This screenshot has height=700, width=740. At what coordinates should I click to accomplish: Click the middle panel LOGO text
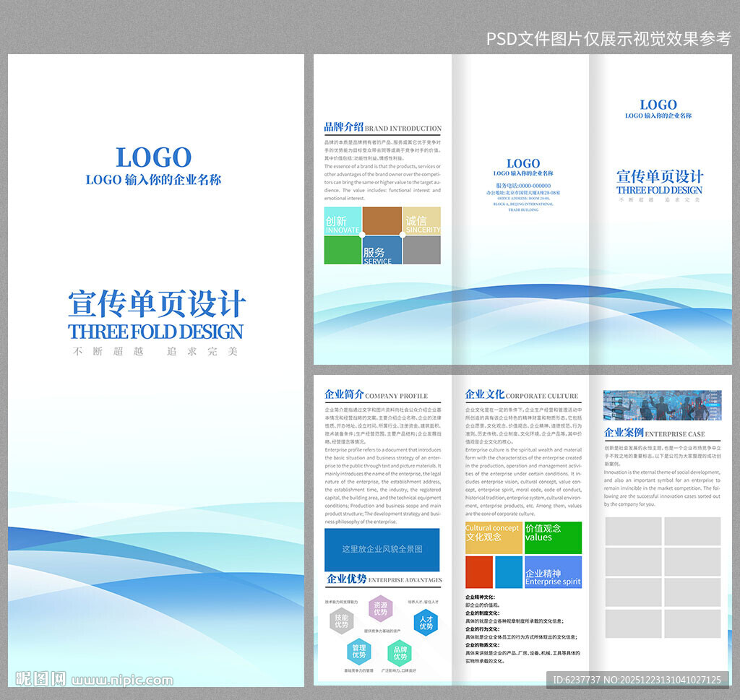pos(523,163)
